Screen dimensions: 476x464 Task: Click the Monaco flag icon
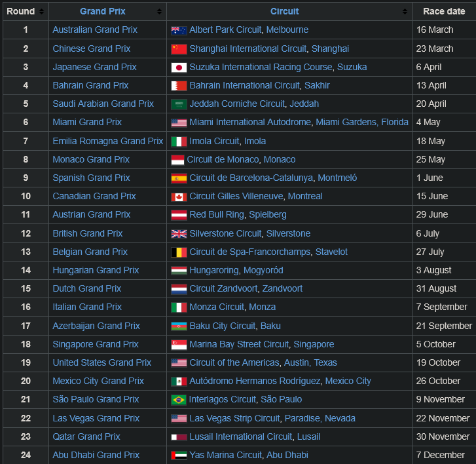[177, 160]
